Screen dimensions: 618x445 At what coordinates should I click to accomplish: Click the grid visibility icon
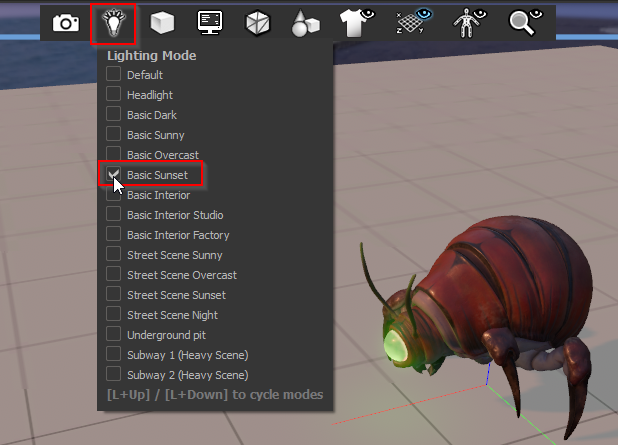coord(413,22)
